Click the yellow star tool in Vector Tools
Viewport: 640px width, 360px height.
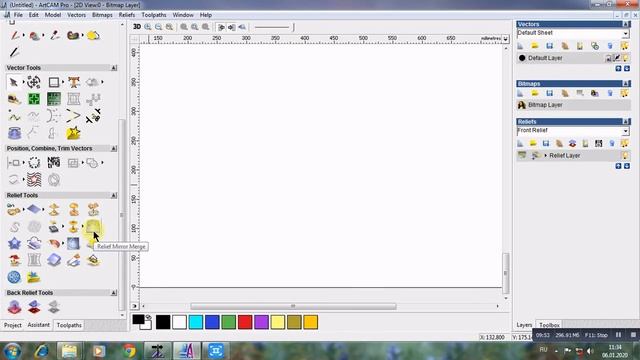(x=73, y=133)
